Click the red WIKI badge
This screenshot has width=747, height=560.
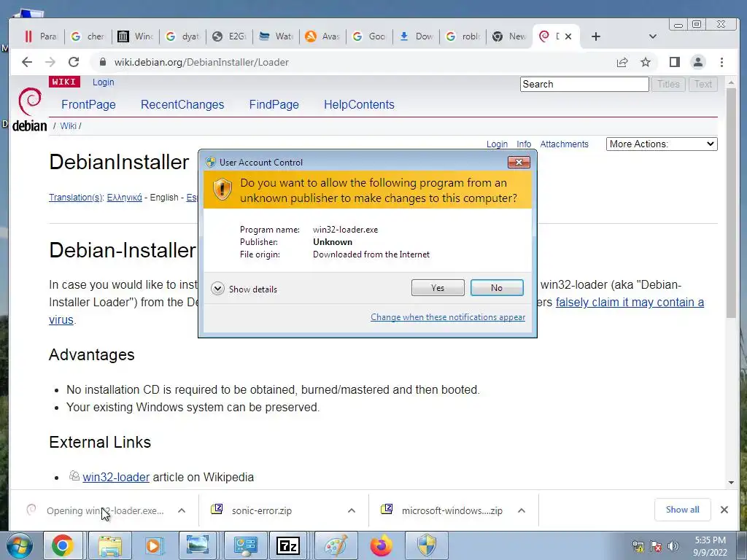tap(64, 82)
